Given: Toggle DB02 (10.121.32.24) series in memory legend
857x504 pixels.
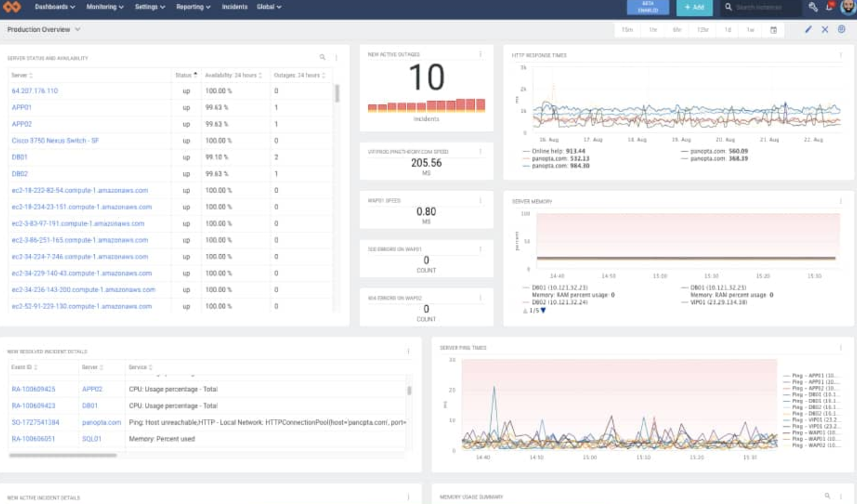Looking at the screenshot, I should tap(556, 302).
